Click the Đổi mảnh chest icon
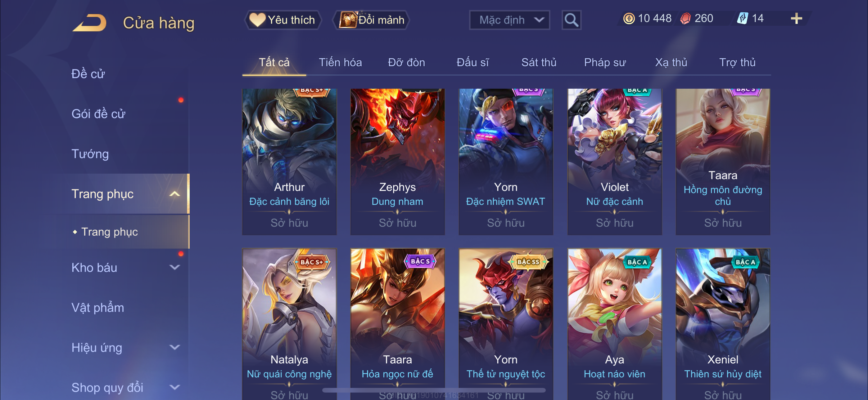 coord(348,20)
